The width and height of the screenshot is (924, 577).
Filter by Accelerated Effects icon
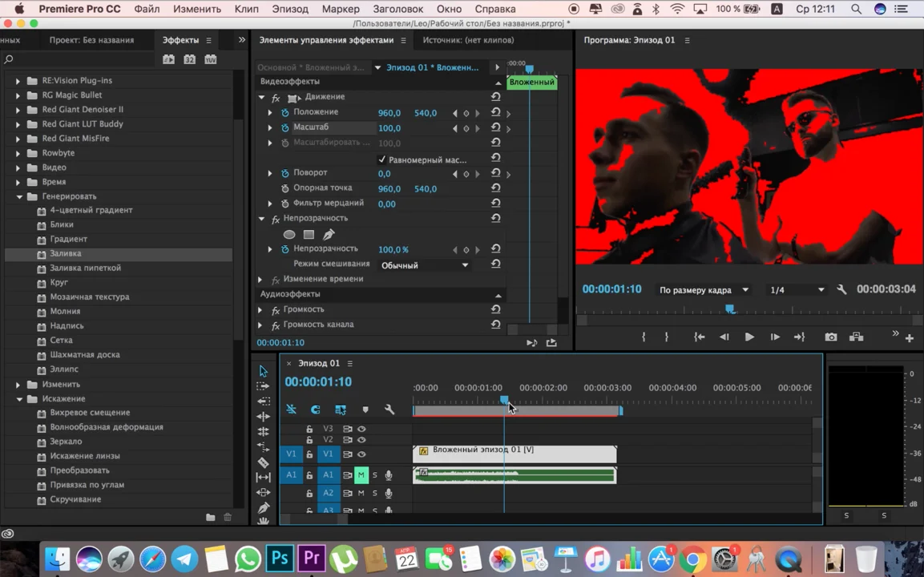[168, 59]
